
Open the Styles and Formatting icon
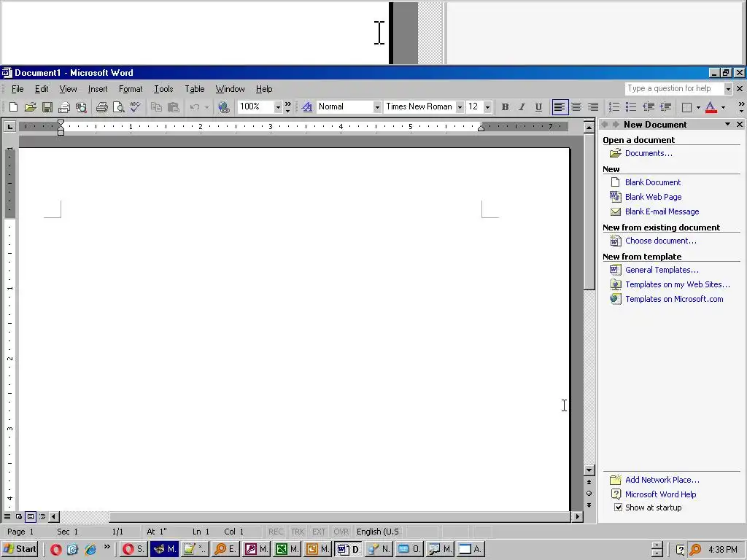[307, 107]
